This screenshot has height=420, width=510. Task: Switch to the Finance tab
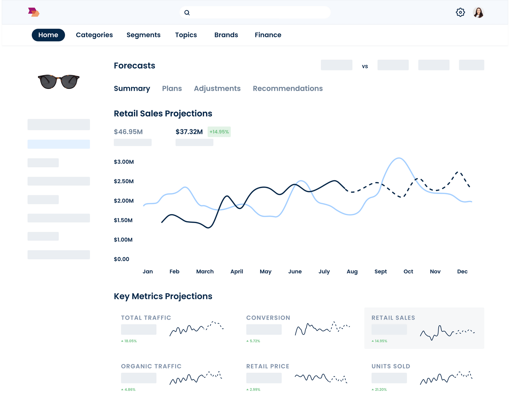click(x=268, y=35)
